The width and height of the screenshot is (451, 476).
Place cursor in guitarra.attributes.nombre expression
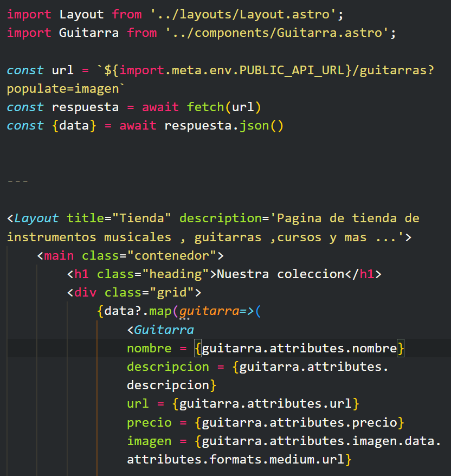tap(299, 349)
